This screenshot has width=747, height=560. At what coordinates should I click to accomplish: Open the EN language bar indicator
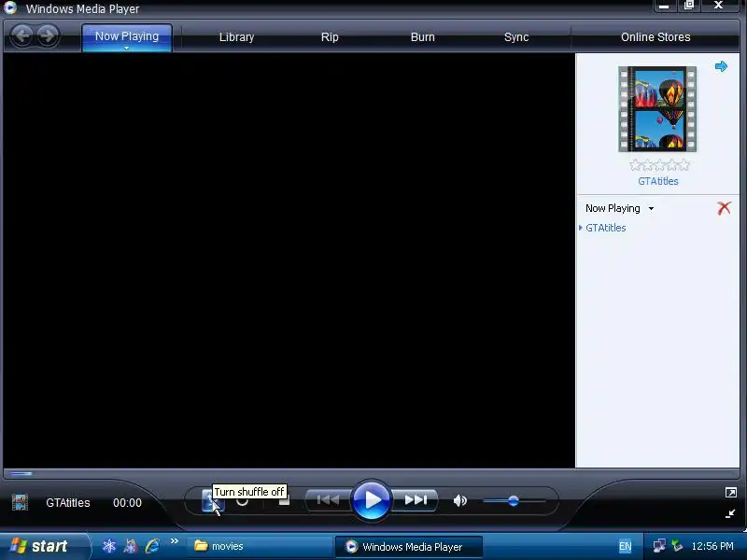point(625,546)
